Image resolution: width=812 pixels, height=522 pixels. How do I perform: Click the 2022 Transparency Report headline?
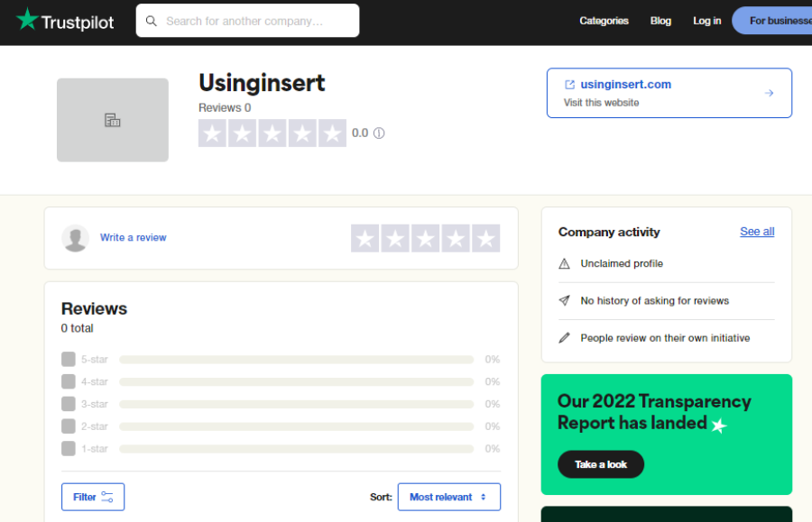click(x=654, y=412)
